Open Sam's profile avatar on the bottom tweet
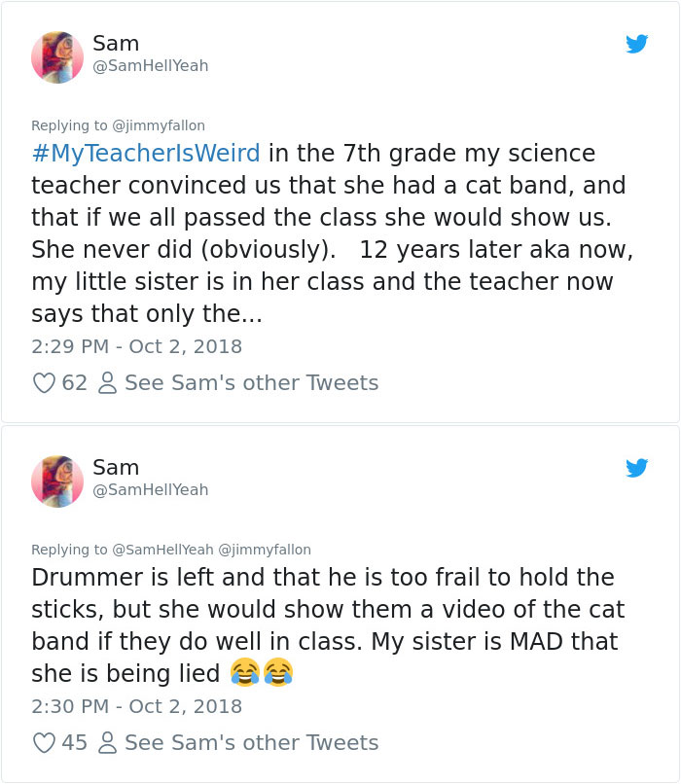This screenshot has width=681, height=784. click(59, 480)
